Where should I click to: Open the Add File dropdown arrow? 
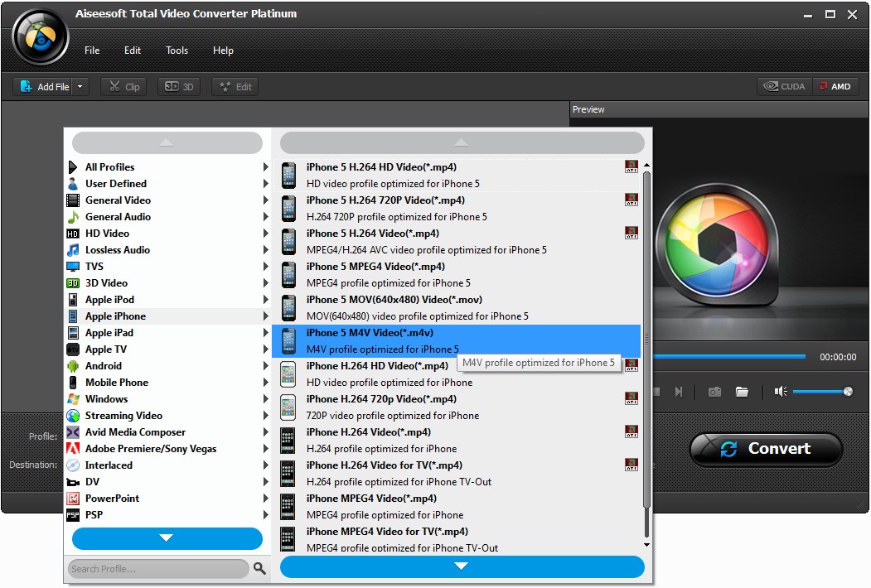tap(80, 87)
